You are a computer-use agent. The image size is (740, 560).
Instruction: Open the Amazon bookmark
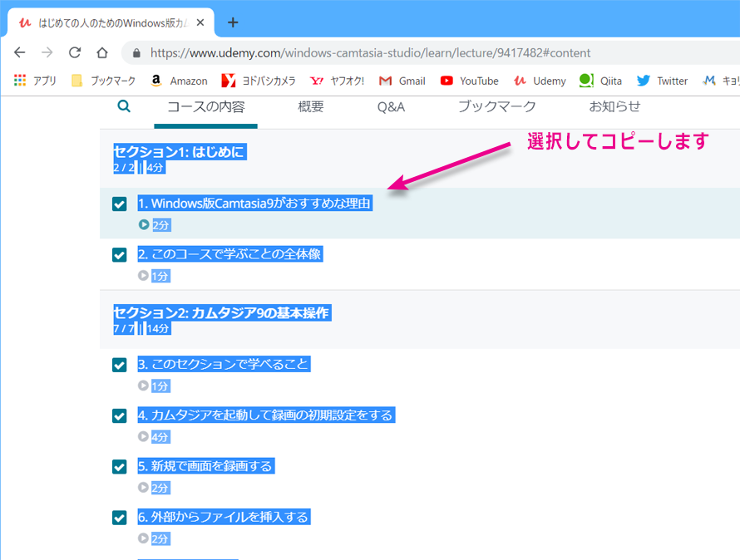pos(179,81)
